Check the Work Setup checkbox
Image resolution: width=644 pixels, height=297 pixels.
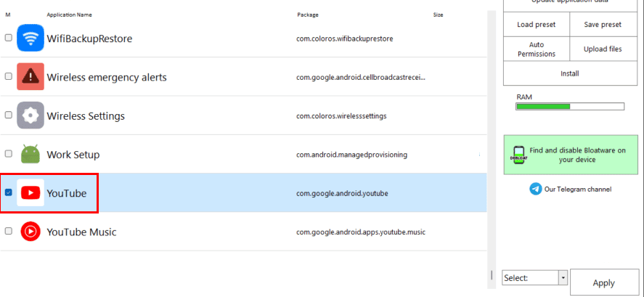(8, 154)
